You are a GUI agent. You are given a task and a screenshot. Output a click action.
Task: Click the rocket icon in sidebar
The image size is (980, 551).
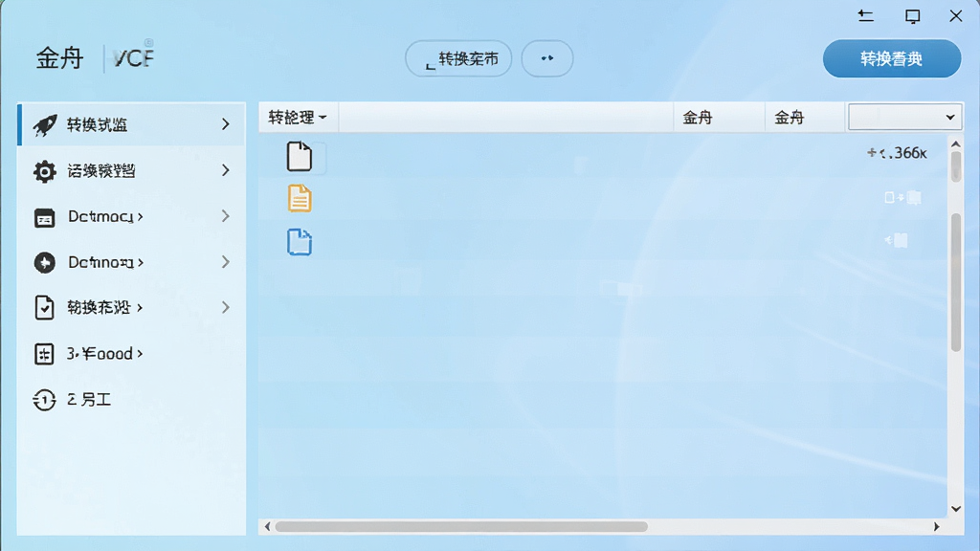click(x=45, y=124)
